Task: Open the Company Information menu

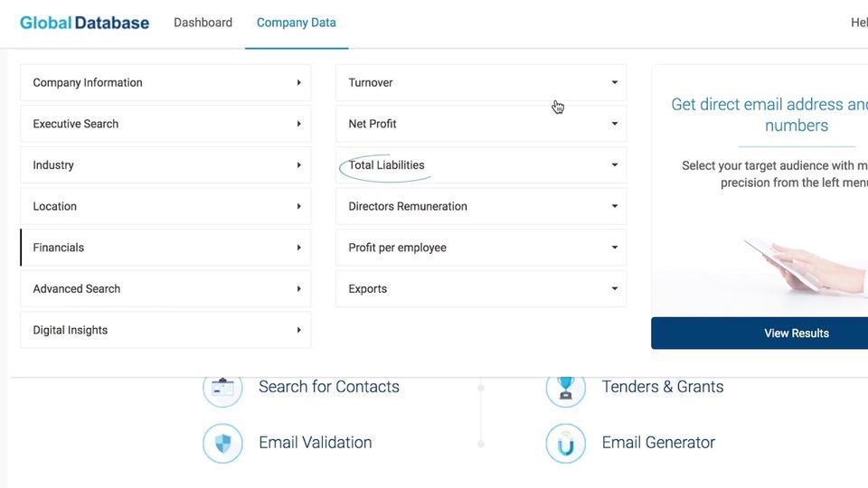Action: [165, 82]
